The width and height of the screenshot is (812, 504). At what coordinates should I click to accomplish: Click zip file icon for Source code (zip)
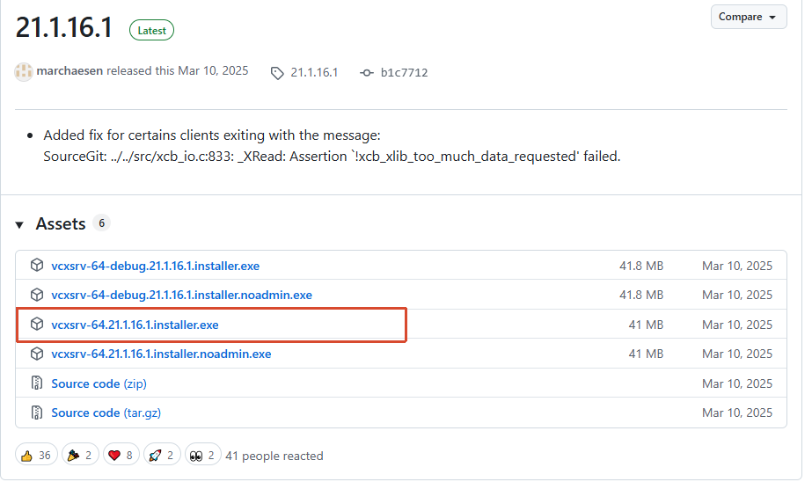pos(37,383)
